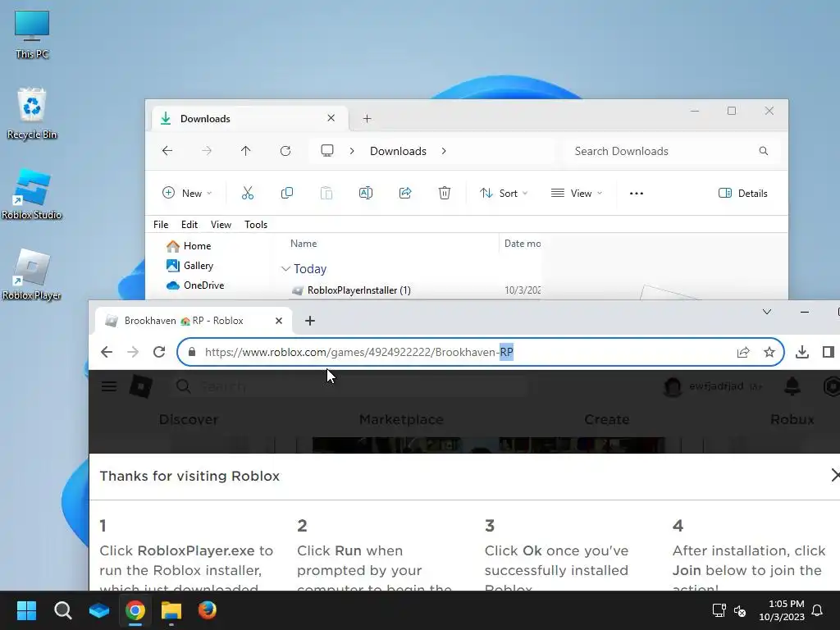
Task: Open the New dropdown in Explorer
Action: (187, 194)
